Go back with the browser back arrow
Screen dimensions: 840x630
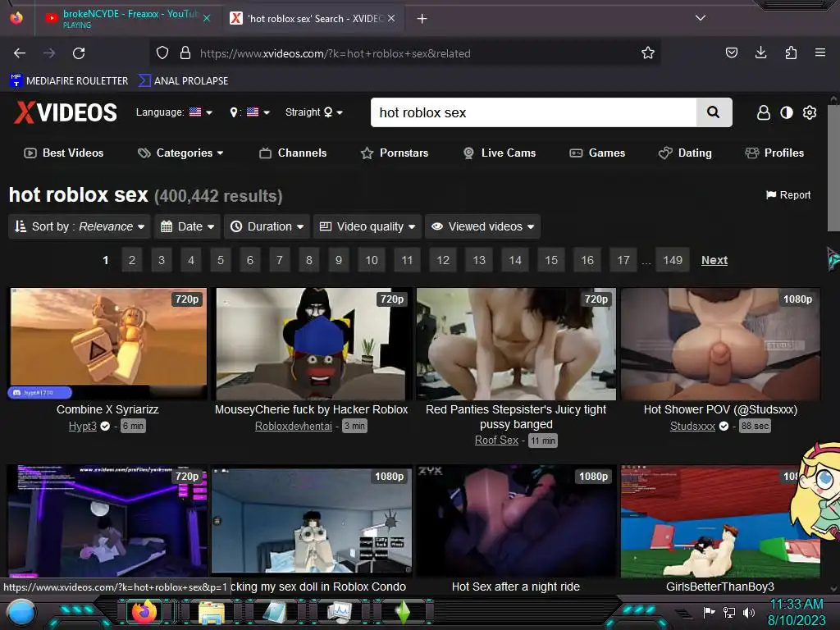tap(20, 53)
